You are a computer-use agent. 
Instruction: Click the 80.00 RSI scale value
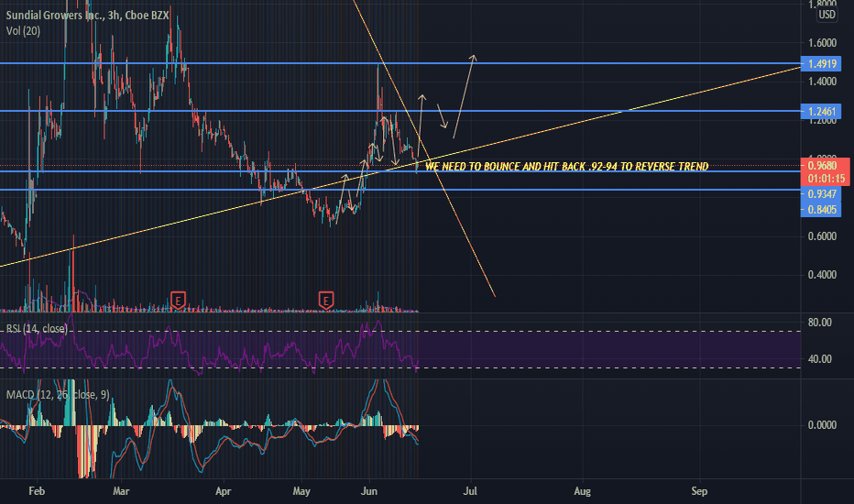tap(820, 323)
